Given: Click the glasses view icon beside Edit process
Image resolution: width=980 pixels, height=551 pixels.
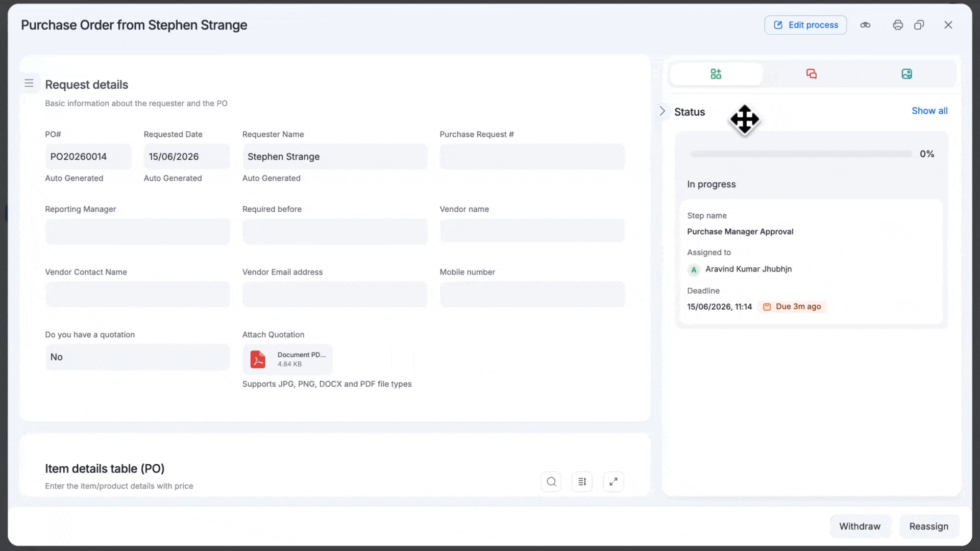Looking at the screenshot, I should [865, 25].
